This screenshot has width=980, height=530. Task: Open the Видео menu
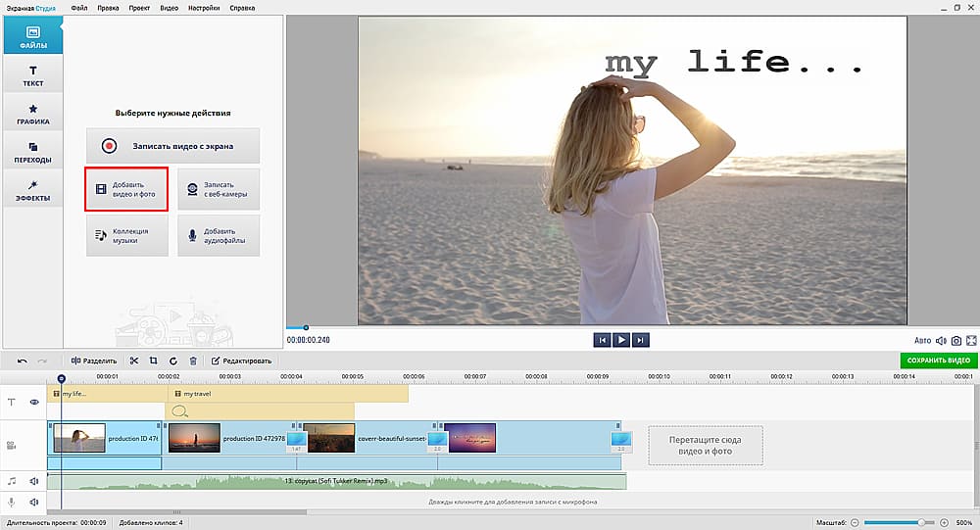(x=169, y=8)
